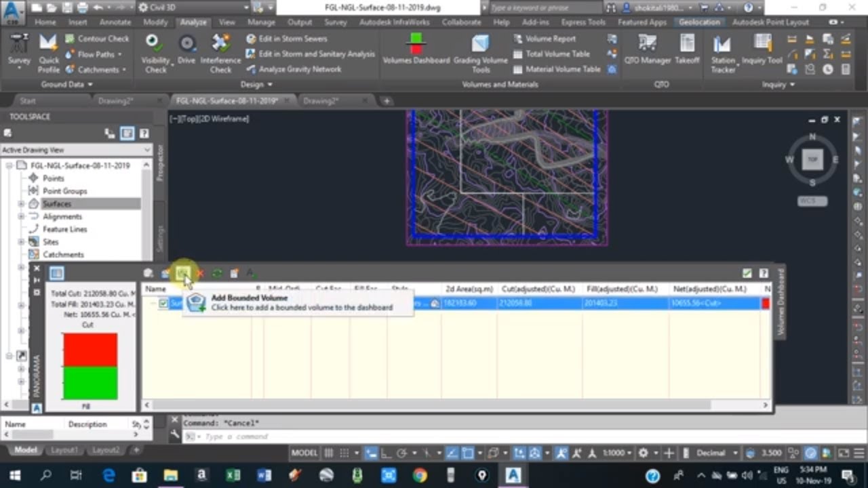Launch the Inquiry Tool
This screenshot has width=868, height=488.
coord(762,49)
